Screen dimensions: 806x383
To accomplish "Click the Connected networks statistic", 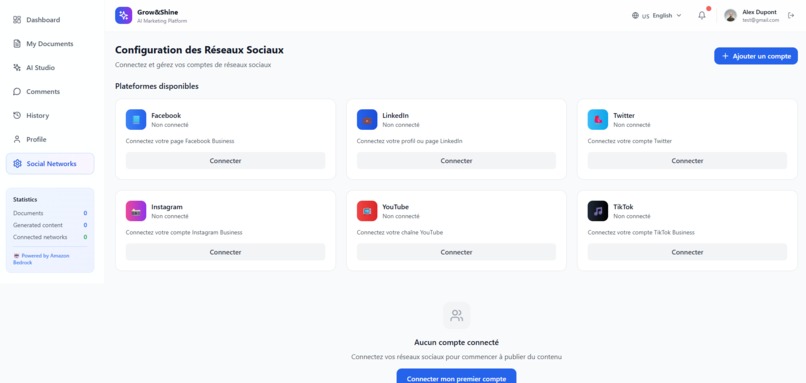I will pyautogui.click(x=50, y=237).
